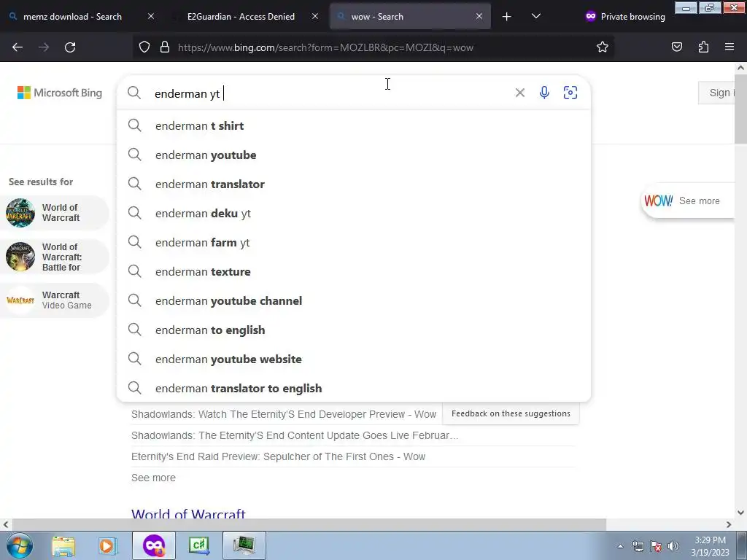
Task: Open volume control speaker icon
Action: tap(673, 546)
